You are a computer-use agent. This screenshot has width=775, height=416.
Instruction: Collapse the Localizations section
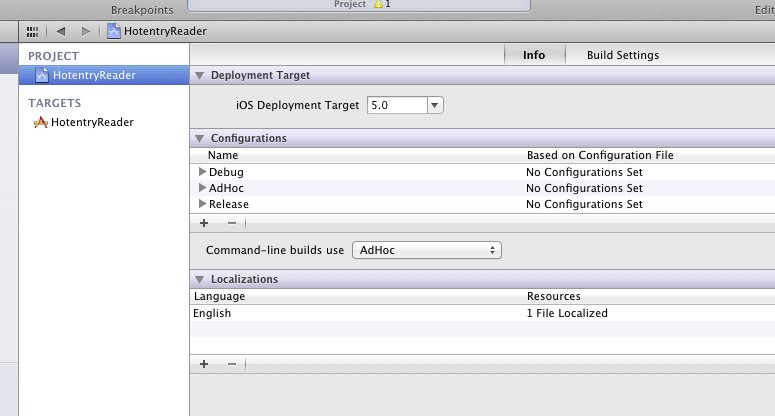[x=200, y=280]
